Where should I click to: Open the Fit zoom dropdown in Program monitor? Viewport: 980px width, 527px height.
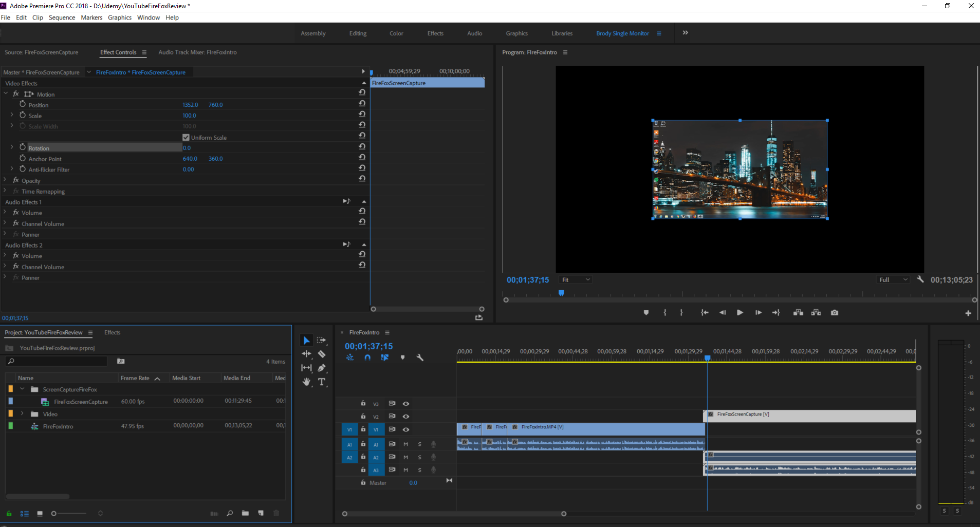pyautogui.click(x=575, y=279)
